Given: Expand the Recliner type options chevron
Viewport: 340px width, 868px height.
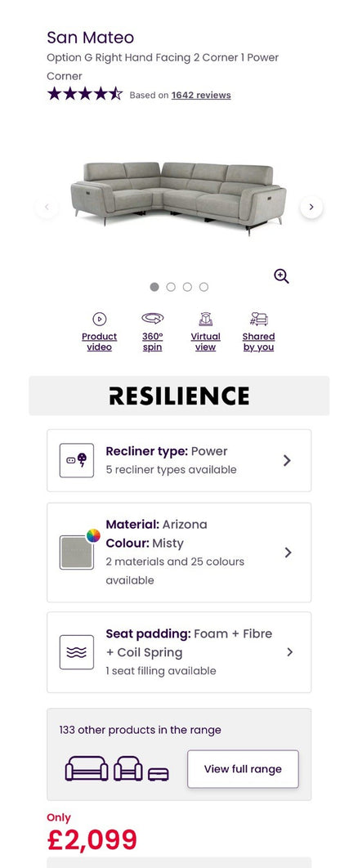Looking at the screenshot, I should click(x=287, y=461).
